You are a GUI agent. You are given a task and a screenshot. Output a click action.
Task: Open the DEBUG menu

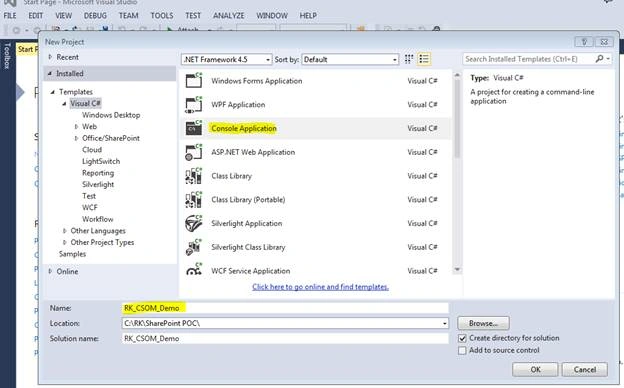tap(95, 16)
